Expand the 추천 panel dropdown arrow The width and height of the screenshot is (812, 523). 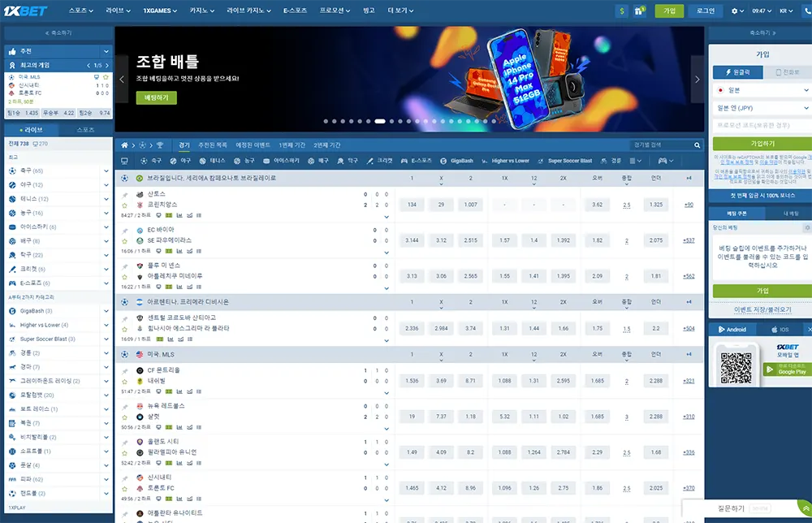click(106, 51)
